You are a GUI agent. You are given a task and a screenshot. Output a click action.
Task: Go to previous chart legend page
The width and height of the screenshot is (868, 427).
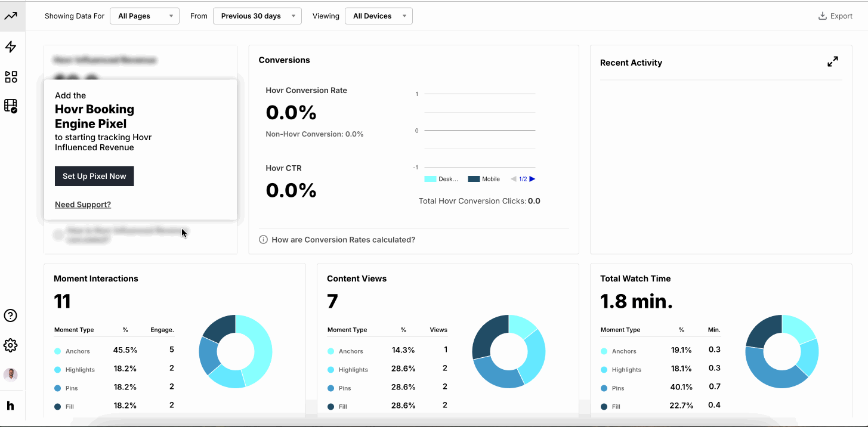coord(514,179)
